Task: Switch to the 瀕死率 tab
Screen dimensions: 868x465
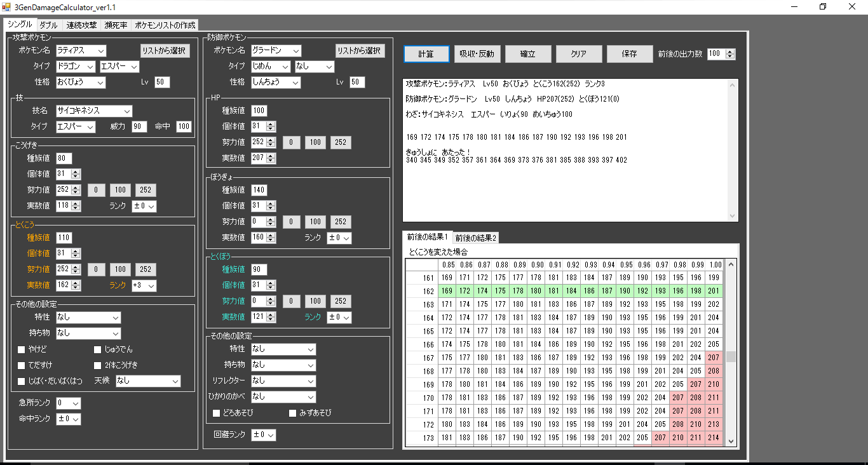Action: pyautogui.click(x=114, y=25)
